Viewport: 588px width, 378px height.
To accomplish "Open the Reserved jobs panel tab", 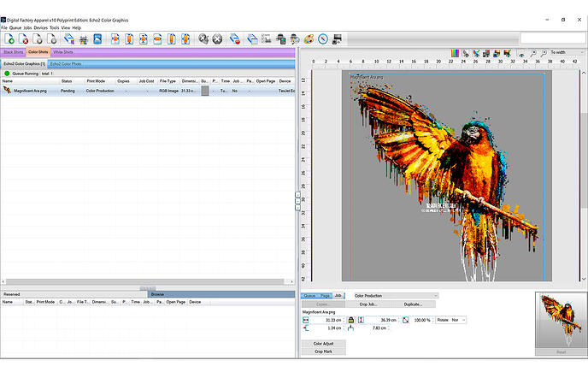I will point(74,294).
